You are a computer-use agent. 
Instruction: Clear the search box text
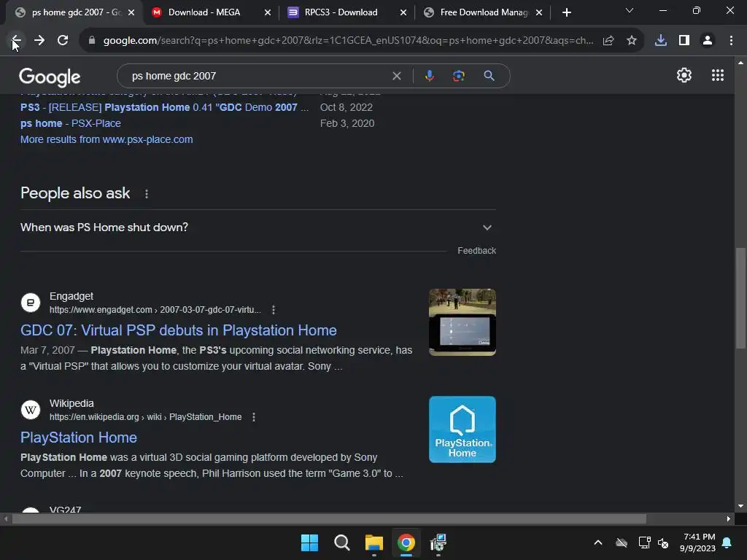[396, 76]
